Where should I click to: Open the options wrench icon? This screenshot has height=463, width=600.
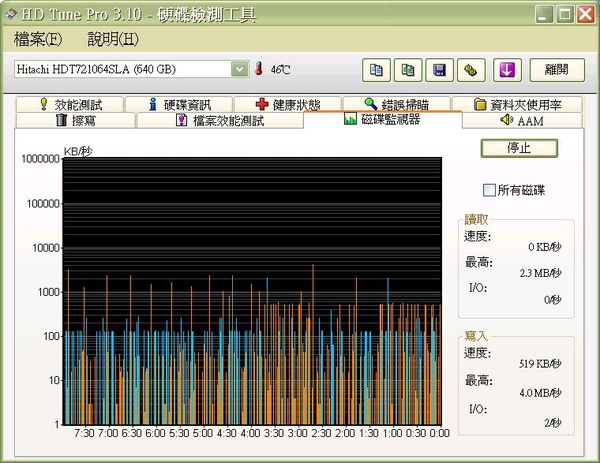468,69
